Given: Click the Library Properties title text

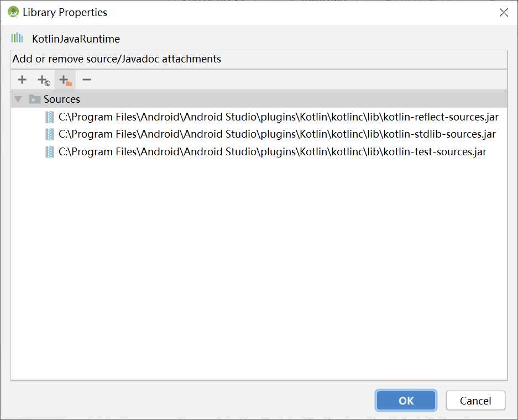Looking at the screenshot, I should pos(65,12).
